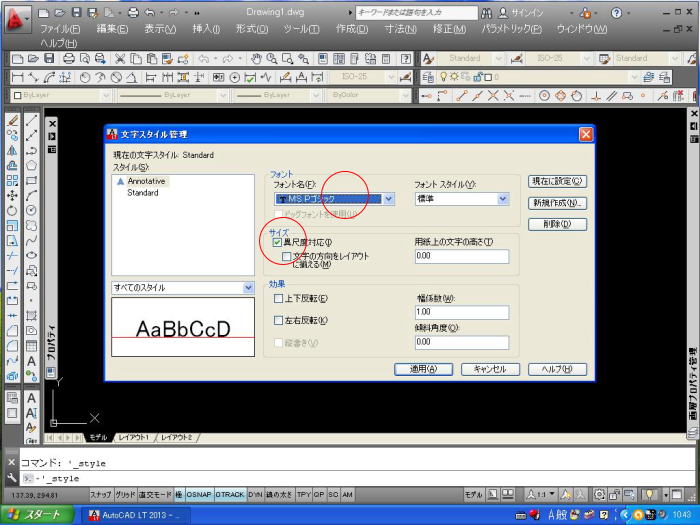Image resolution: width=700 pixels, height=525 pixels.
Task: Toggle OTRACK in status bar
Action: pos(230,495)
